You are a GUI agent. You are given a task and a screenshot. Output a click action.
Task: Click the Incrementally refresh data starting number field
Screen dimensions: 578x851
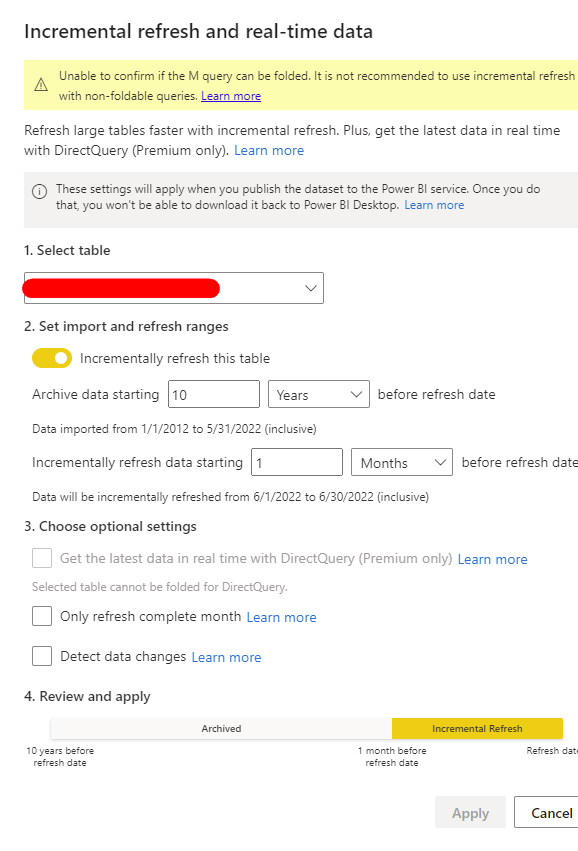pyautogui.click(x=297, y=462)
